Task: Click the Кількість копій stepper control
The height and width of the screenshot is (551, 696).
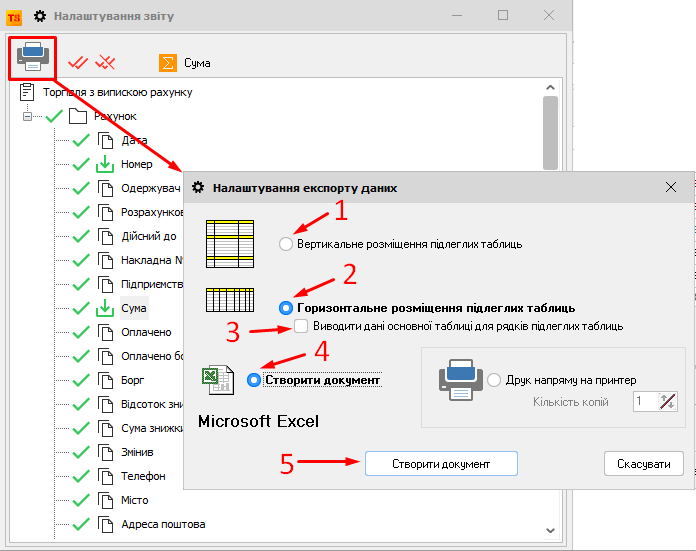Action: [x=668, y=401]
